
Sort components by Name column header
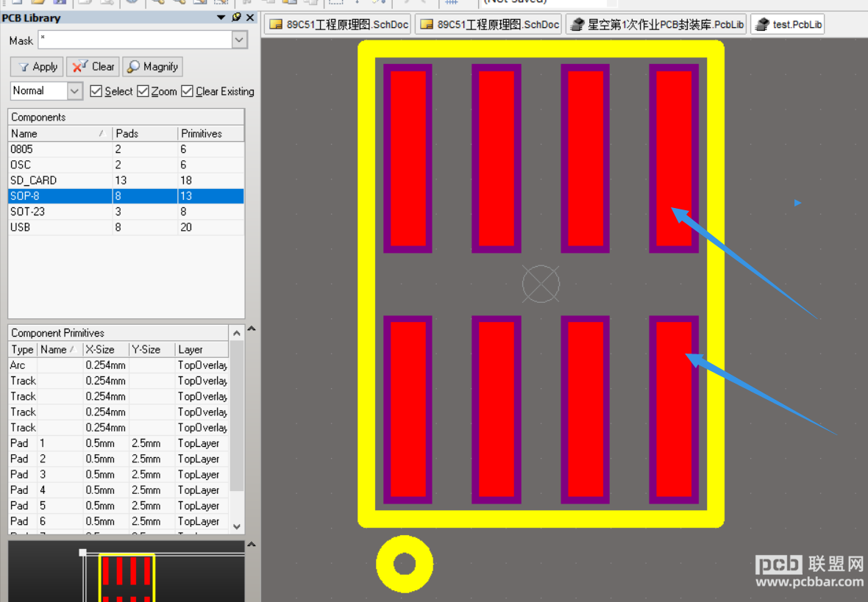pos(60,133)
